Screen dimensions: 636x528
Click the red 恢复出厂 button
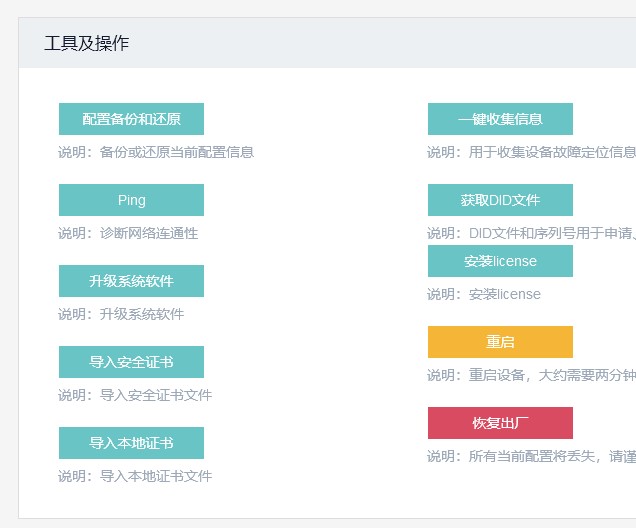[500, 423]
